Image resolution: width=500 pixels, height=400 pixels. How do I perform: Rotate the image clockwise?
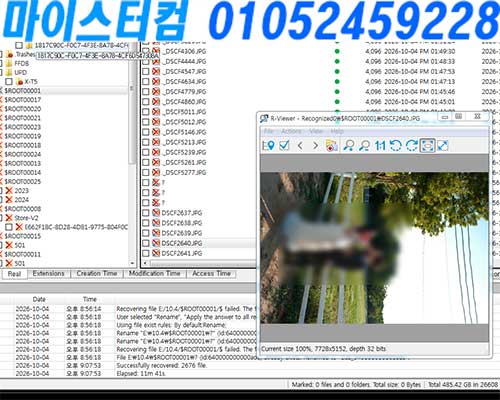coord(411,145)
